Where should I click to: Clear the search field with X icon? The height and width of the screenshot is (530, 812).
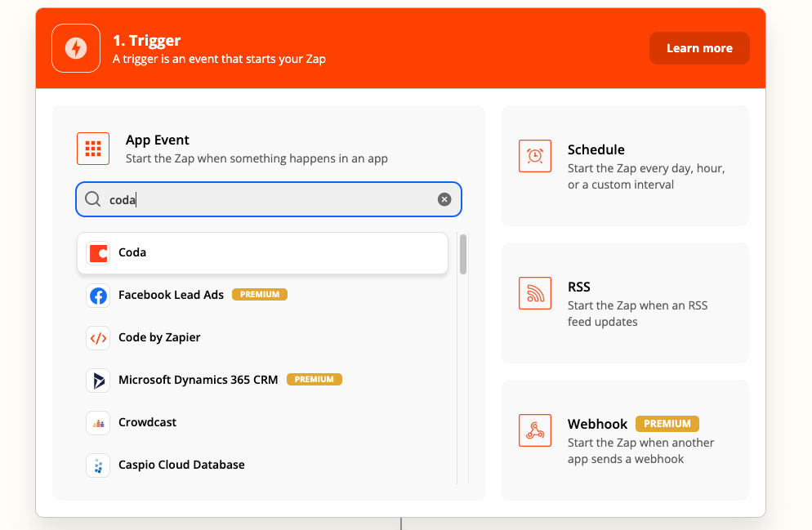point(444,199)
